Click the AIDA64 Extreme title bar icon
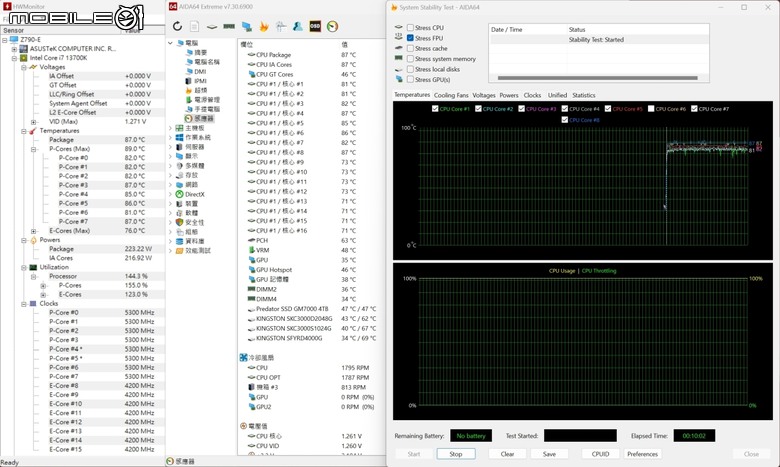 173,6
